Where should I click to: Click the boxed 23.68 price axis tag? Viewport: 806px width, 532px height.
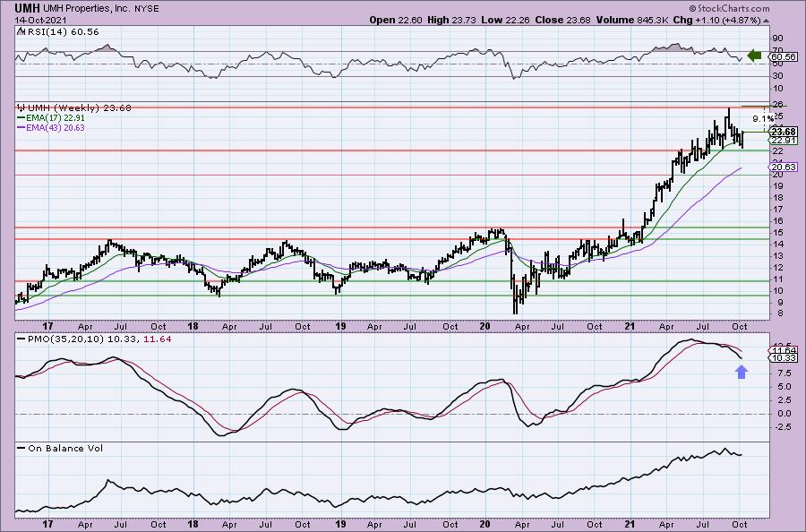pyautogui.click(x=785, y=132)
